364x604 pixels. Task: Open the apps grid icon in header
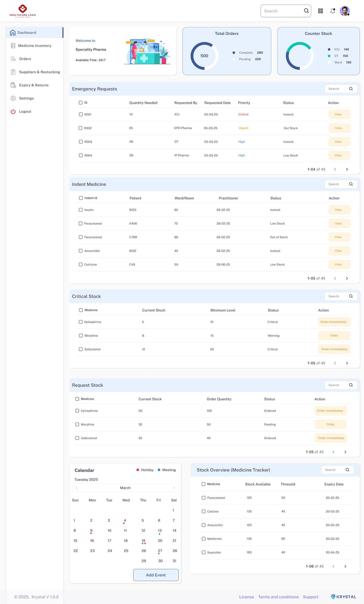(x=320, y=11)
